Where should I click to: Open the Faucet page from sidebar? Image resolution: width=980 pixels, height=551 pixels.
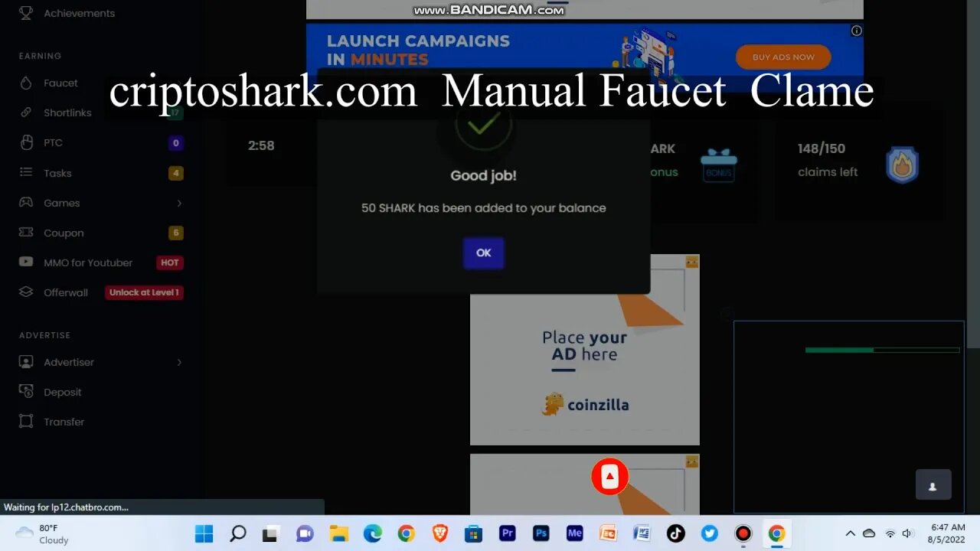(60, 83)
